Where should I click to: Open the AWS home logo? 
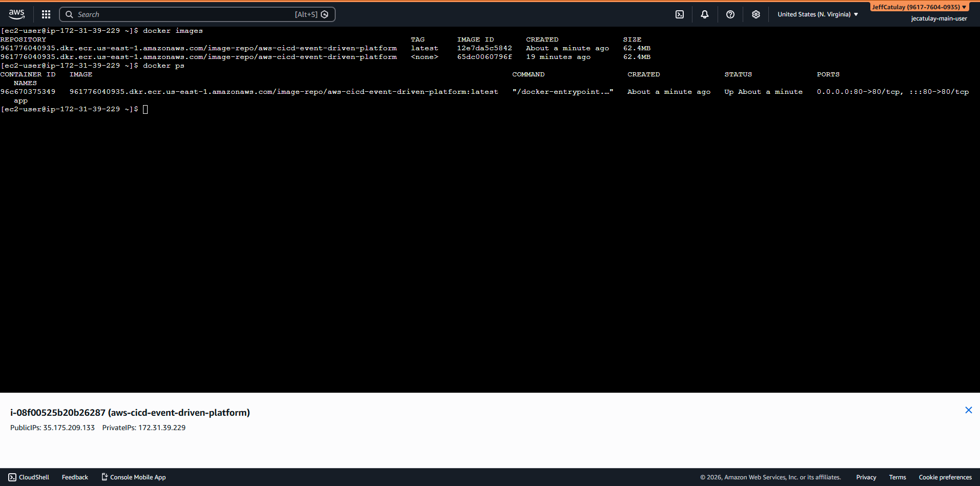pos(16,14)
